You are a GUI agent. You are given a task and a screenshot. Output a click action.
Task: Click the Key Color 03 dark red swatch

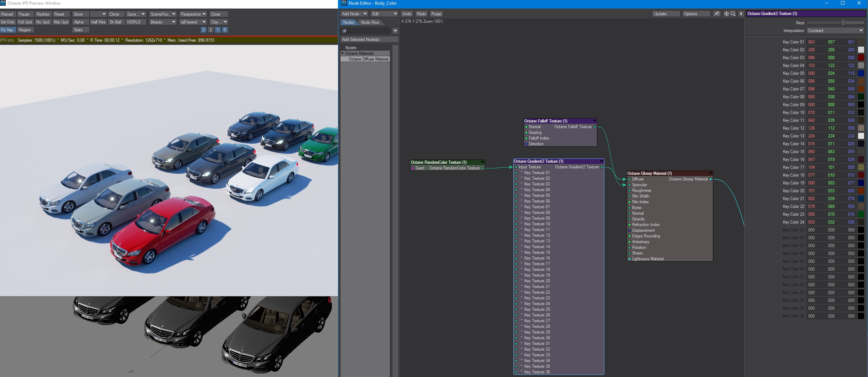(861, 58)
